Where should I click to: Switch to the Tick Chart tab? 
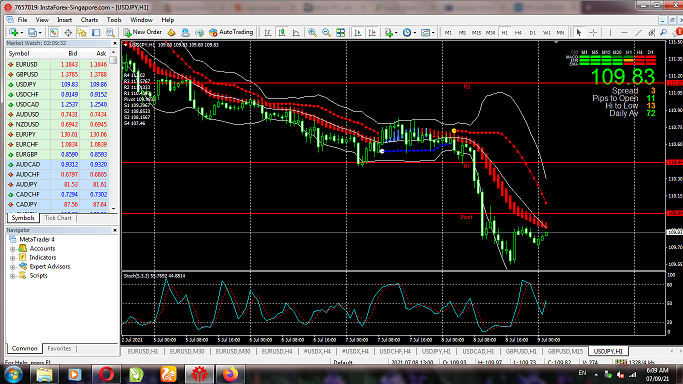click(58, 218)
